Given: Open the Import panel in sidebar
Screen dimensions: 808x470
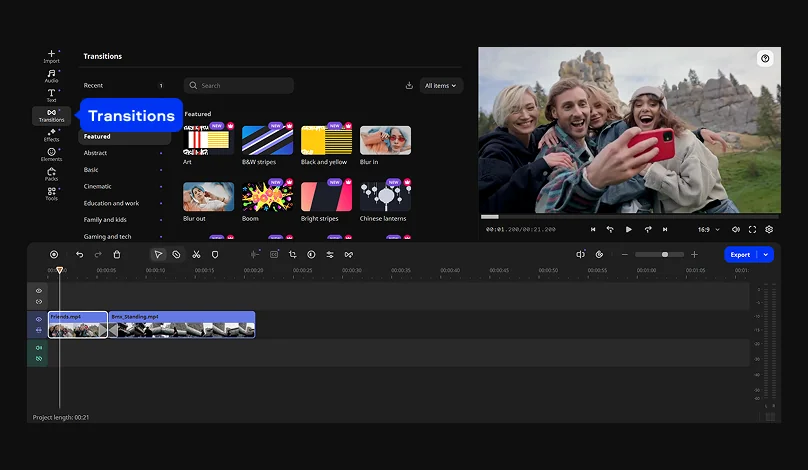Looking at the screenshot, I should pos(51,56).
